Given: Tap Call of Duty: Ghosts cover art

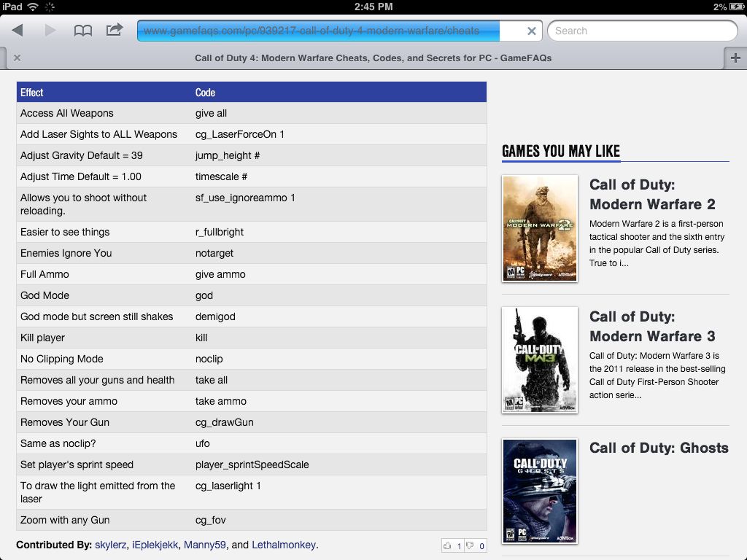Looking at the screenshot, I should [540, 491].
